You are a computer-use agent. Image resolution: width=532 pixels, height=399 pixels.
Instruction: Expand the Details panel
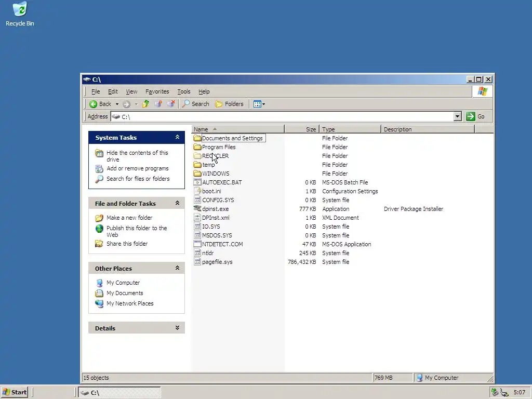(x=177, y=328)
